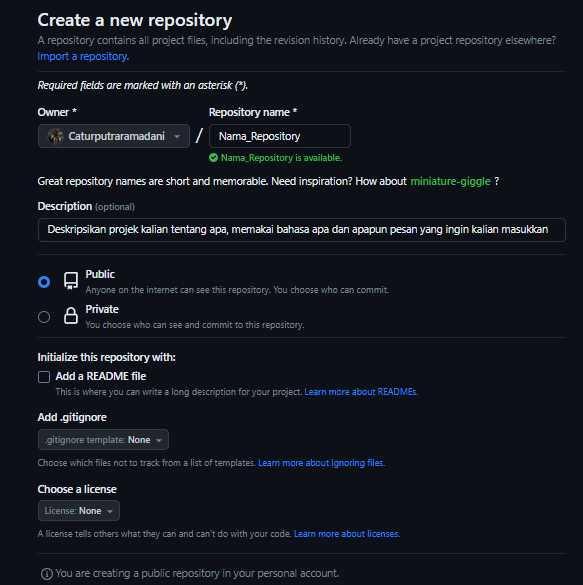Focus the Description input field

[x=302, y=230]
